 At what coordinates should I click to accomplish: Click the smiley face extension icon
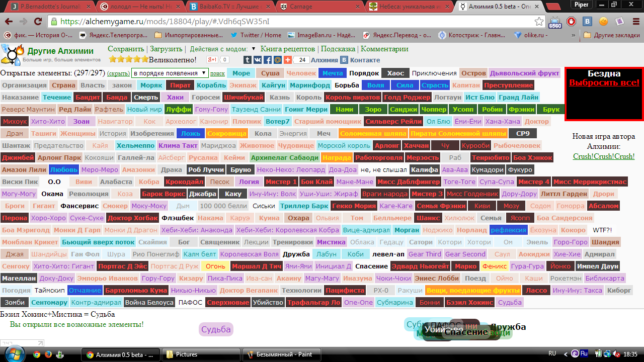603,22
